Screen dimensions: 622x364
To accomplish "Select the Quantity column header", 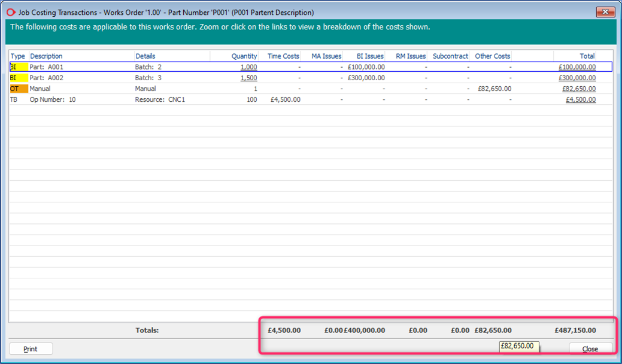I will [x=243, y=56].
